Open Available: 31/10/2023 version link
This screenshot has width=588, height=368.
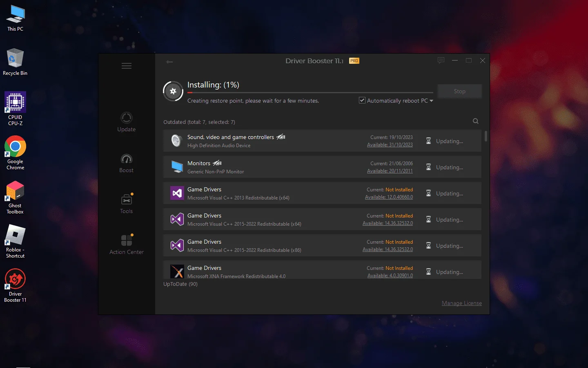click(390, 145)
